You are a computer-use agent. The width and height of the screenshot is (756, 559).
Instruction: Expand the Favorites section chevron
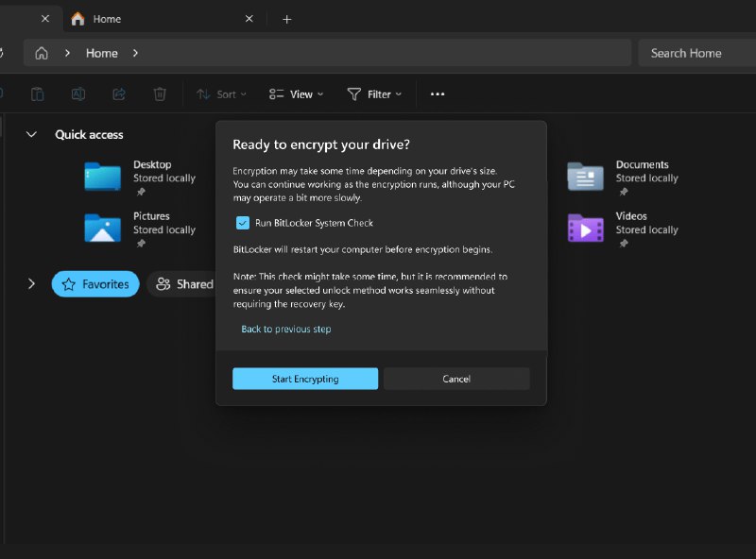coord(31,284)
